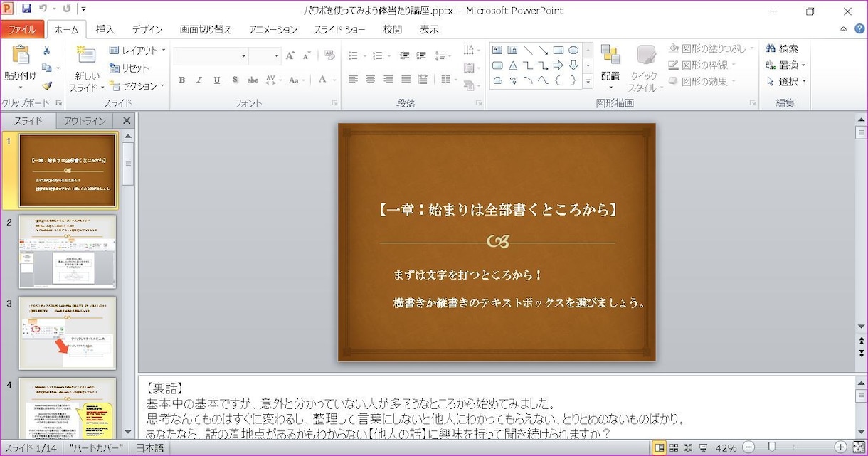Open the Select (選択) dropdown
This screenshot has height=456, width=868.
coord(785,82)
